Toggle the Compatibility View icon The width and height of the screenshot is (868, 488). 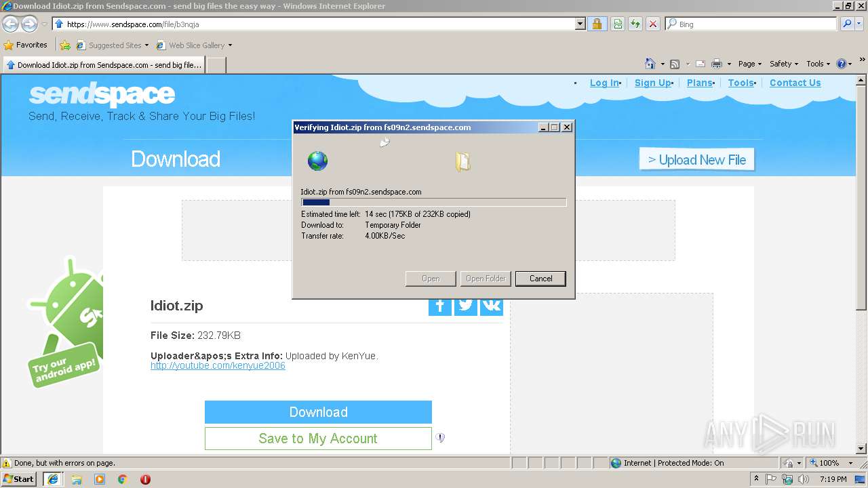tap(618, 24)
